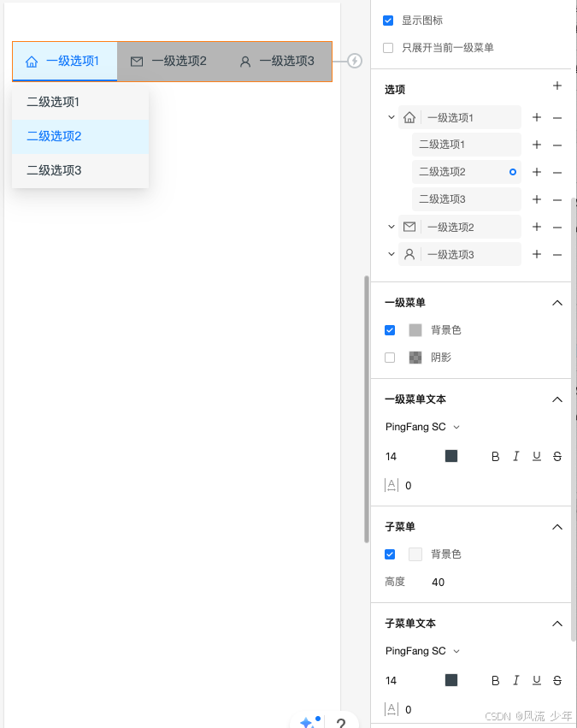This screenshot has width=577, height=728.
Task: Add a new option with the 选项 header plus
Action: [557, 86]
